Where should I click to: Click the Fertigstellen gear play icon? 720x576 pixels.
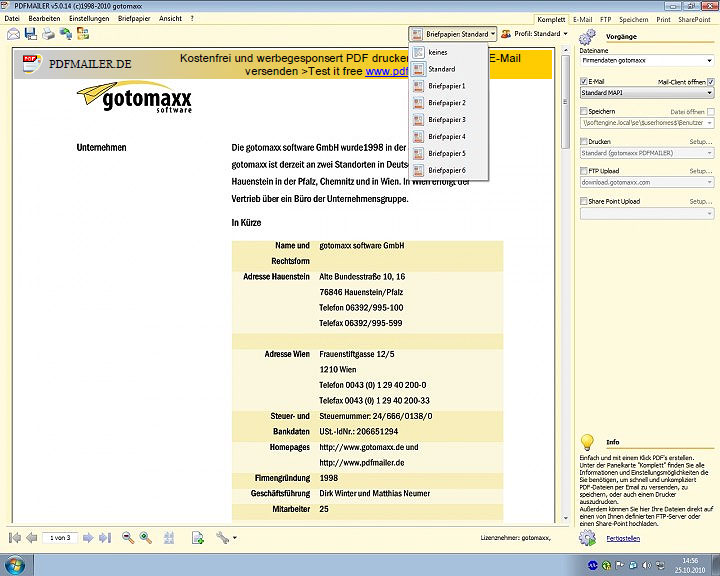(x=587, y=538)
